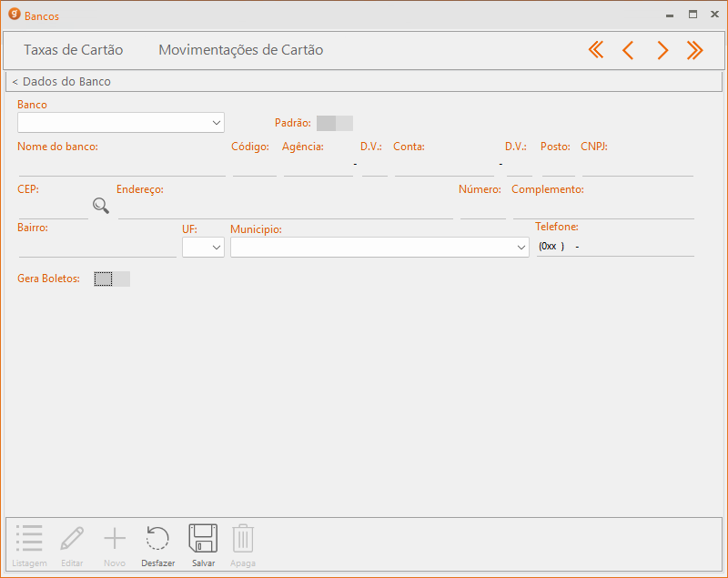The width and height of the screenshot is (728, 578).
Task: Go to the next bank record
Action: (x=662, y=50)
